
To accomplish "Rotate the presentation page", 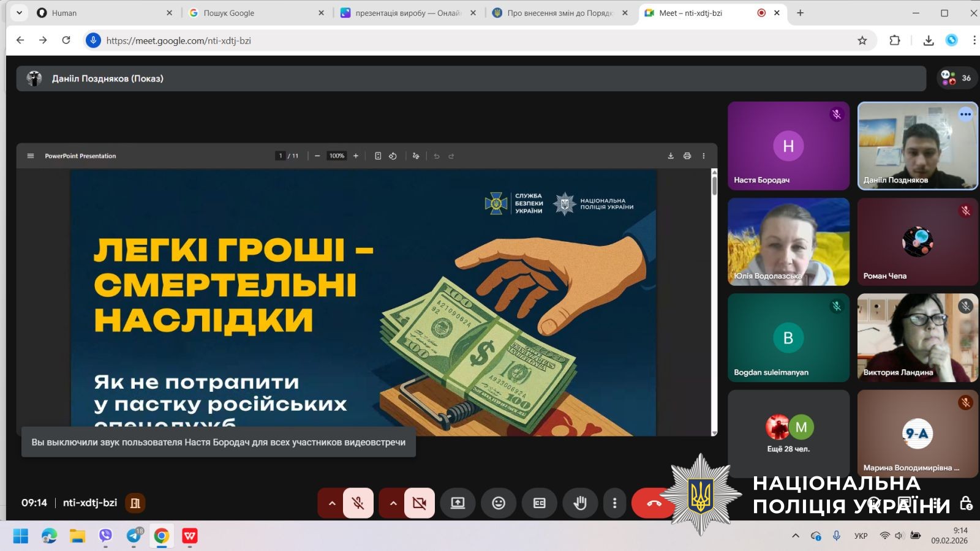I will click(393, 156).
